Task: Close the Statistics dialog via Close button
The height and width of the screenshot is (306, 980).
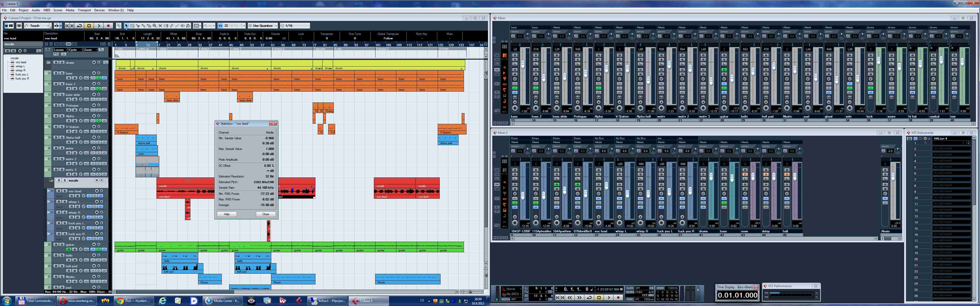Action: click(x=265, y=214)
